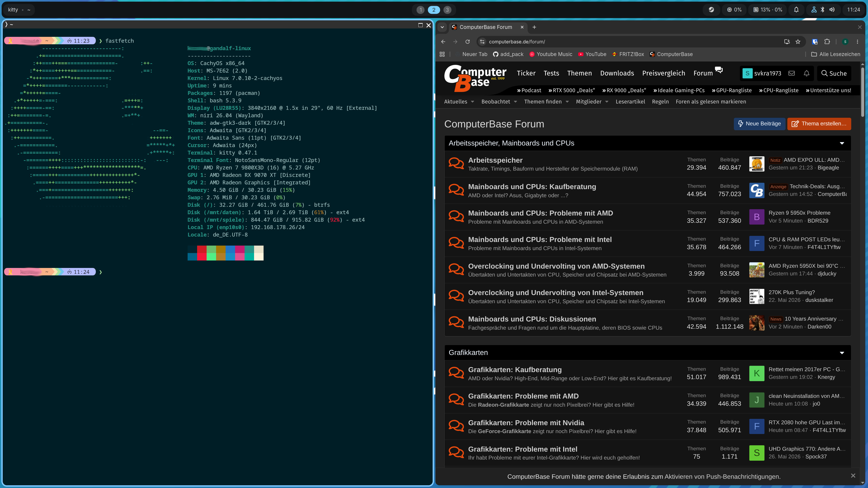Click the memory 13% indicator in top bar
This screenshot has height=488, width=868.
tap(768, 10)
